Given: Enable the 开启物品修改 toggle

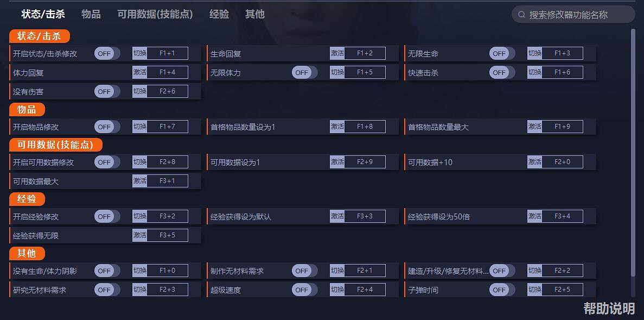Looking at the screenshot, I should point(107,126).
